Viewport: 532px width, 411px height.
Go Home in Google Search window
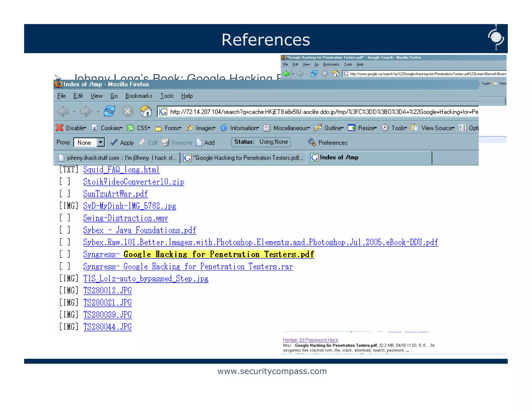(x=336, y=74)
